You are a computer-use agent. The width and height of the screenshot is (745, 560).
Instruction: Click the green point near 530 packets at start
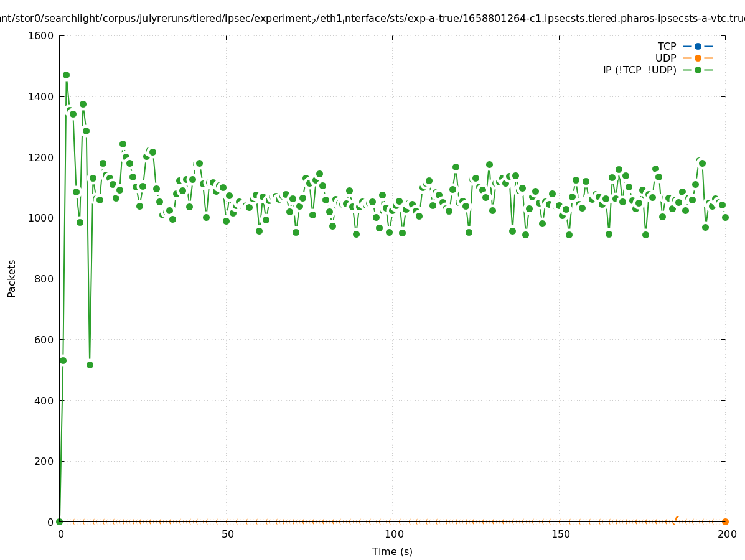[63, 360]
